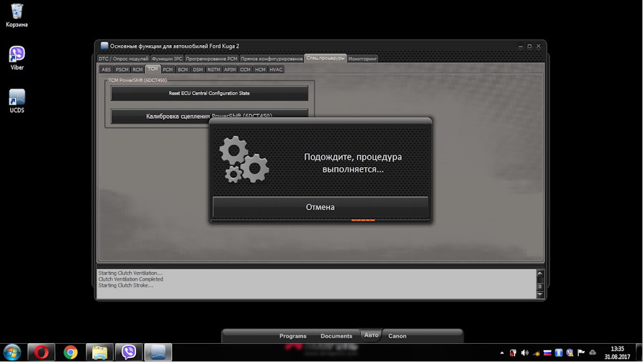Select the APIM module sub-tab
644x364 pixels.
tap(229, 70)
